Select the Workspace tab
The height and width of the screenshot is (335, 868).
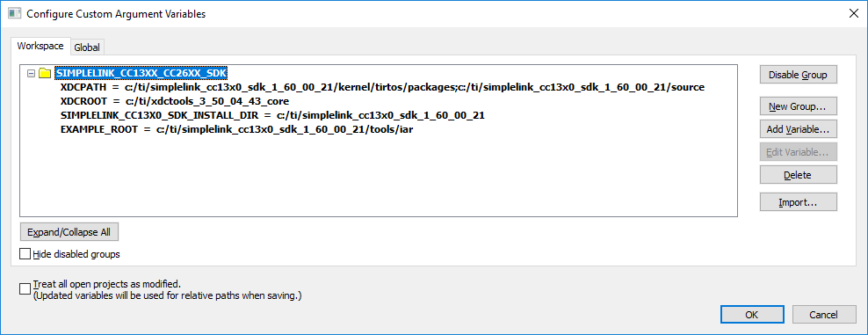click(40, 46)
